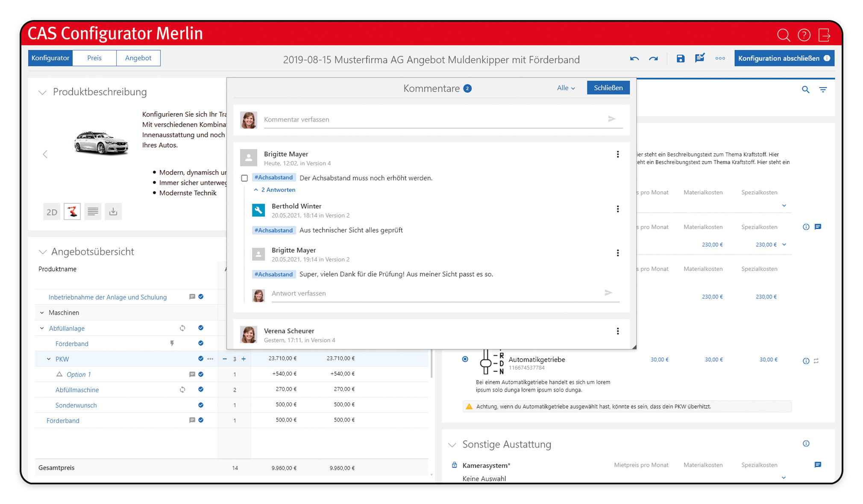This screenshot has height=504, width=863.
Task: Open the more options dots in toolbar
Action: point(720,59)
